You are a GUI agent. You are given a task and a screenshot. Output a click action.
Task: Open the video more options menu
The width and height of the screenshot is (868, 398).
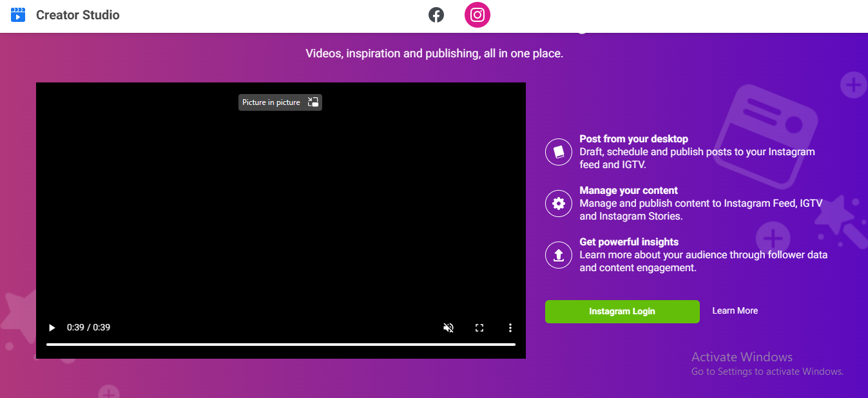point(510,328)
